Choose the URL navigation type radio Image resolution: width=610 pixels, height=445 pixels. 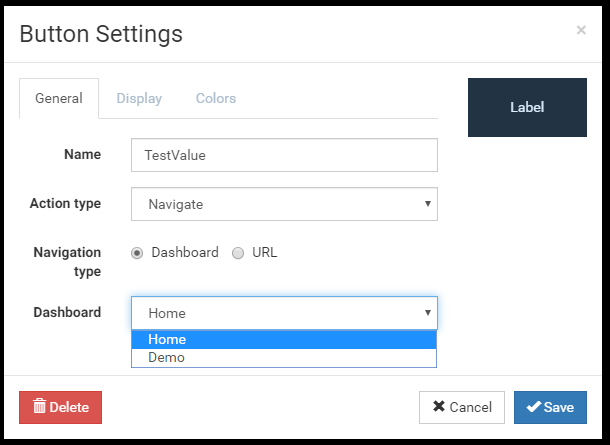pos(238,253)
